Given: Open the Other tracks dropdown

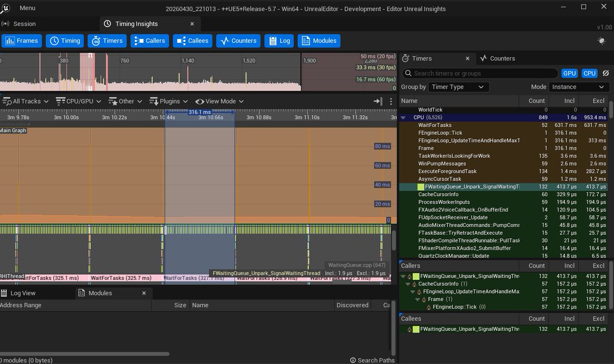Looking at the screenshot, I should [125, 101].
